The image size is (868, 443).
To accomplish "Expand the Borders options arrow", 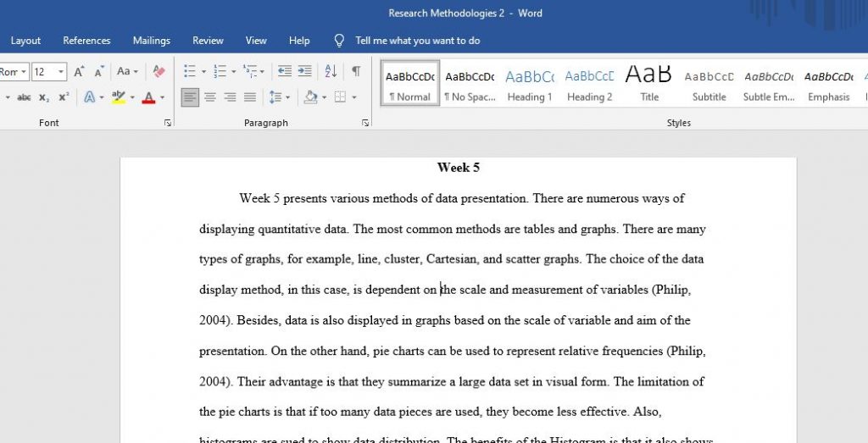I will 354,98.
